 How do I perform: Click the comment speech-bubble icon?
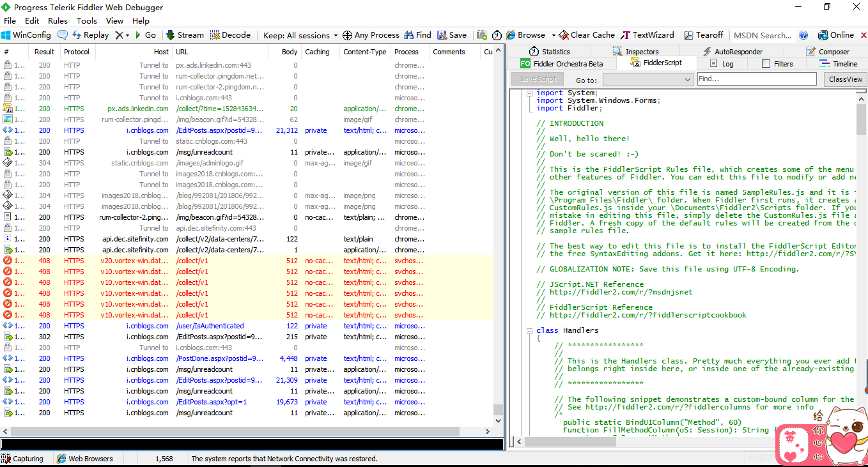63,35
